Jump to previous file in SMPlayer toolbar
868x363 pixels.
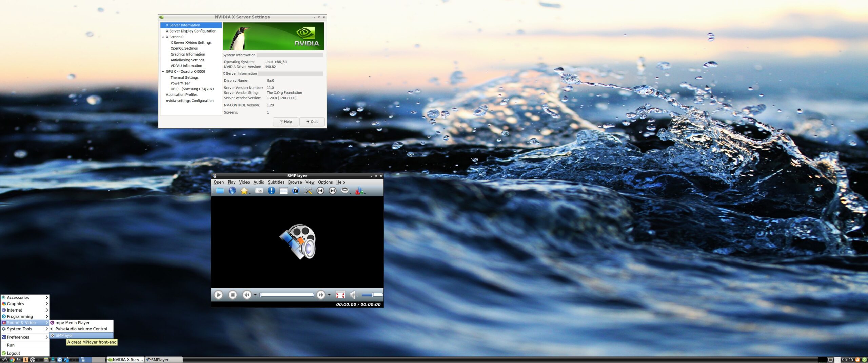point(320,191)
